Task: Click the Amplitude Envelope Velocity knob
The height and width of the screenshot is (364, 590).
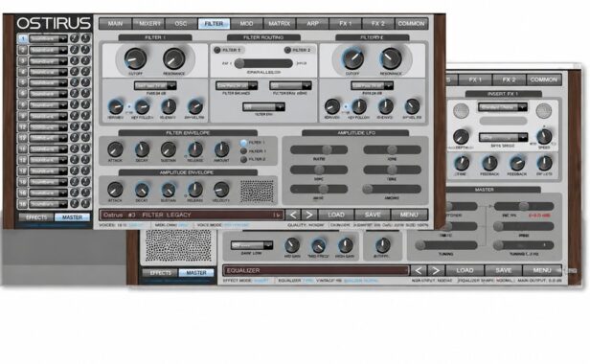Action: [221, 190]
